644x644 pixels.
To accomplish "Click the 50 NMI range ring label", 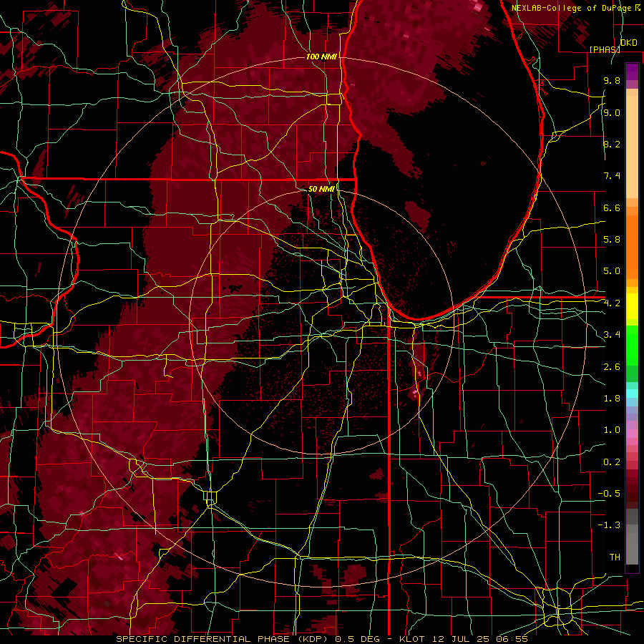I will pyautogui.click(x=321, y=189).
